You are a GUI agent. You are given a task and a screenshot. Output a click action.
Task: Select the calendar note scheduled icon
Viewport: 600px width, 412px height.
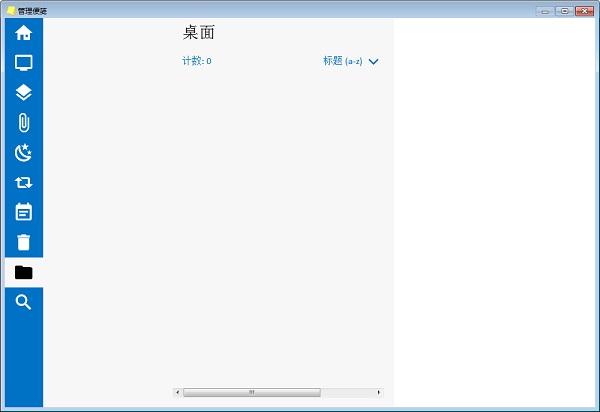tap(24, 212)
